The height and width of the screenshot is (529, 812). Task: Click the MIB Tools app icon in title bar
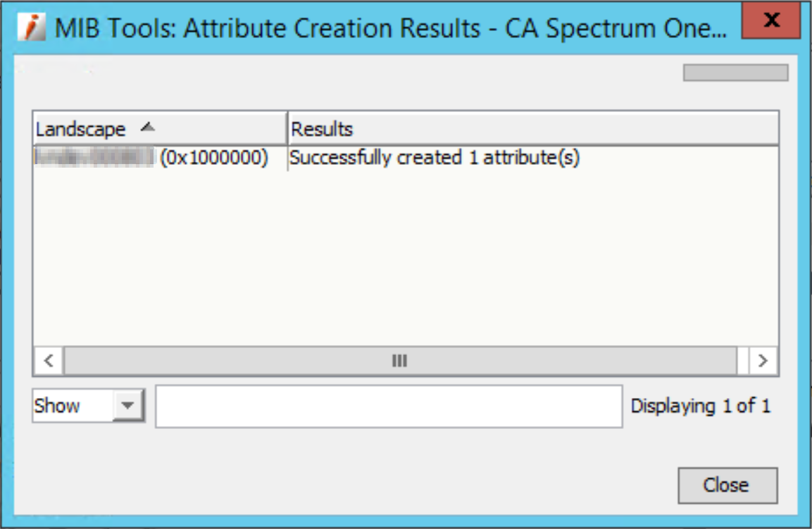(30, 27)
